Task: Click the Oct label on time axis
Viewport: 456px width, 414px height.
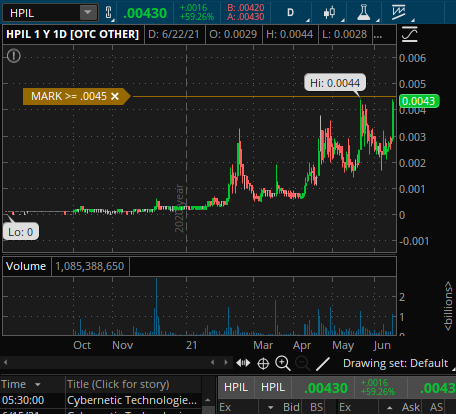Action: click(x=82, y=345)
